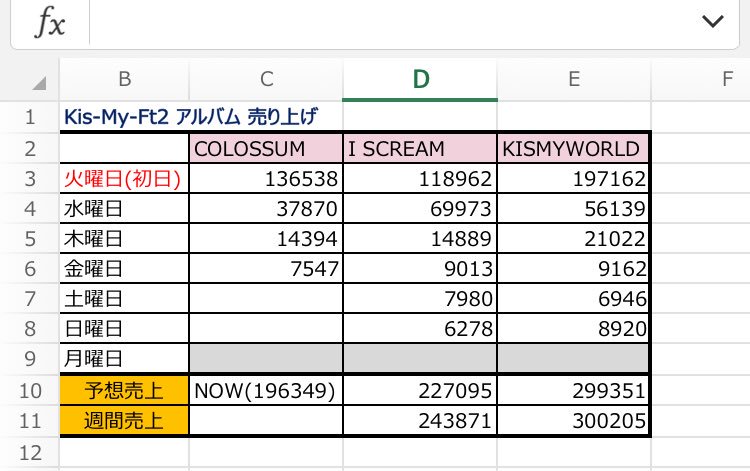
Task: Select row 4 header
Action: pos(30,209)
